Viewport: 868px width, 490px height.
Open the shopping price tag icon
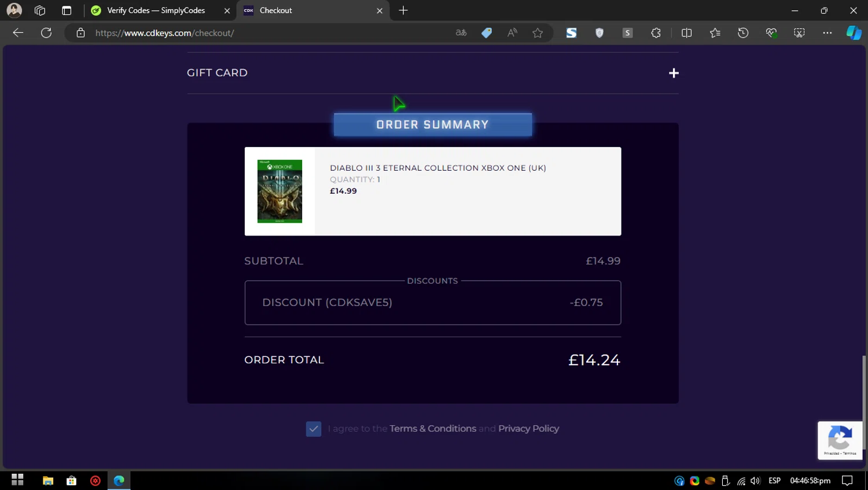pyautogui.click(x=487, y=33)
